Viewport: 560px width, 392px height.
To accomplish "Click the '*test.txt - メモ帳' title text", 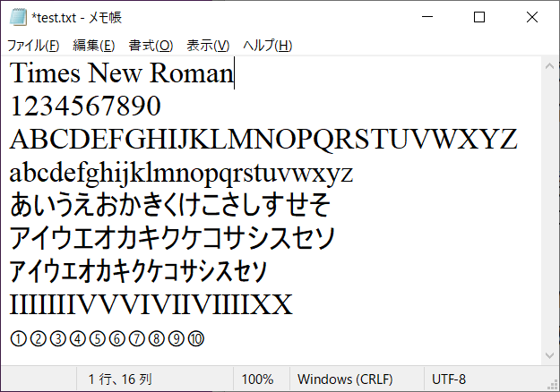I will pos(76,18).
